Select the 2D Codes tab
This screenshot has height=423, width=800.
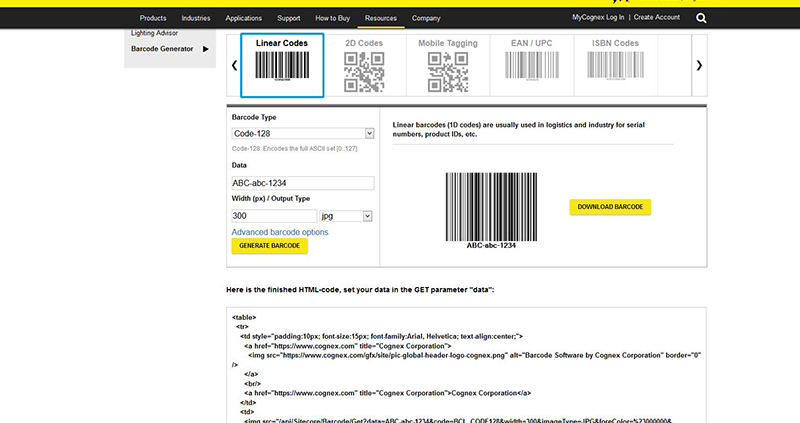click(x=364, y=65)
